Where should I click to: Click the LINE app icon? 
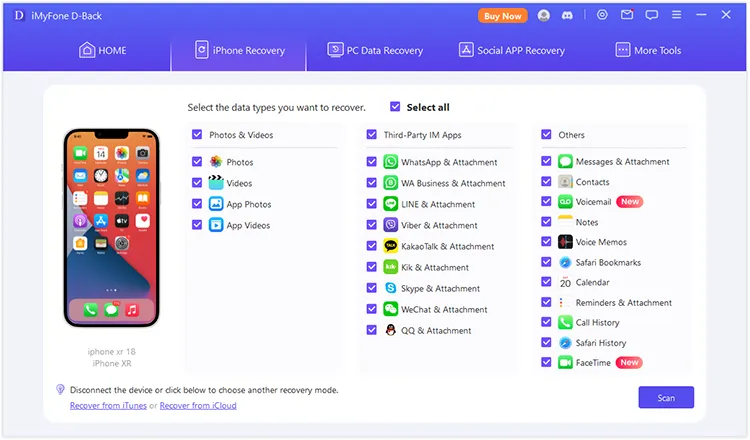391,204
